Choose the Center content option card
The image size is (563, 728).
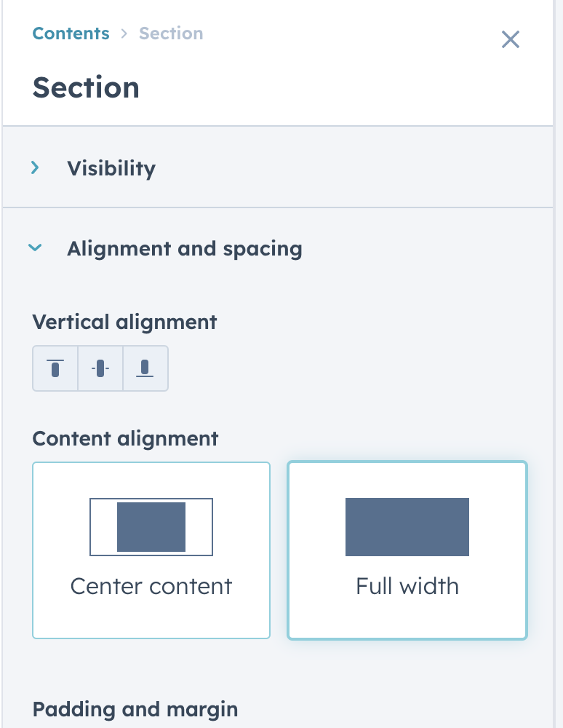tap(151, 550)
